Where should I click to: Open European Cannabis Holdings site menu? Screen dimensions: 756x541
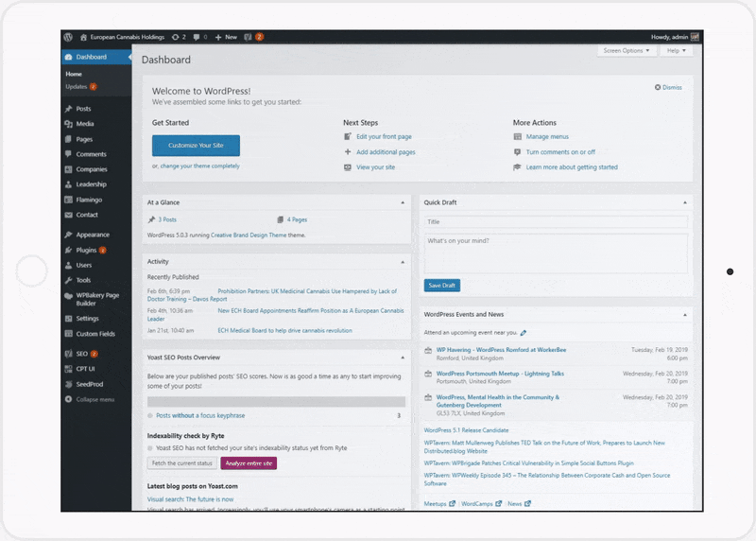(122, 37)
